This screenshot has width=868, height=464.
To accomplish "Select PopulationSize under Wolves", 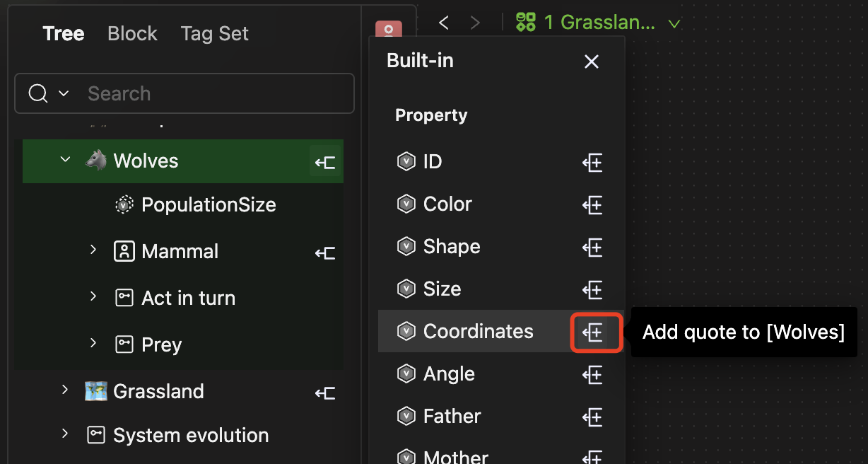I will coord(208,205).
